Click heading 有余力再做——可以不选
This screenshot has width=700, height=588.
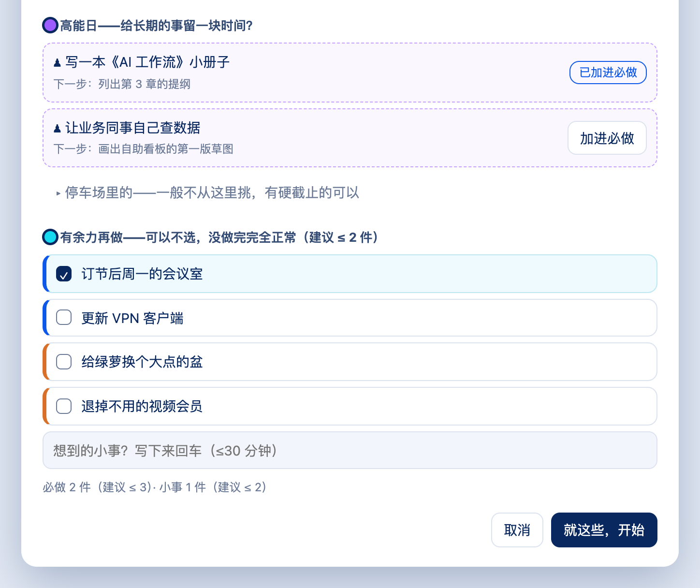(x=127, y=237)
